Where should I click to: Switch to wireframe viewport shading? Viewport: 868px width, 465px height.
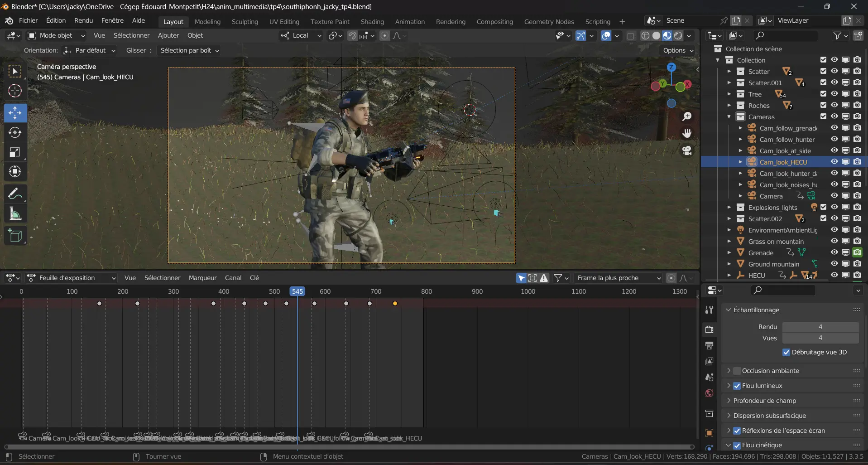tap(646, 35)
